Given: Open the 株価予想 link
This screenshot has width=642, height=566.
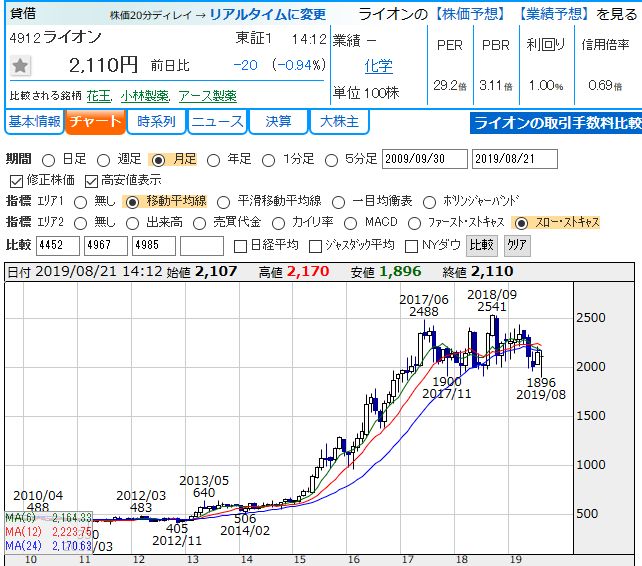Looking at the screenshot, I should pyautogui.click(x=470, y=14).
